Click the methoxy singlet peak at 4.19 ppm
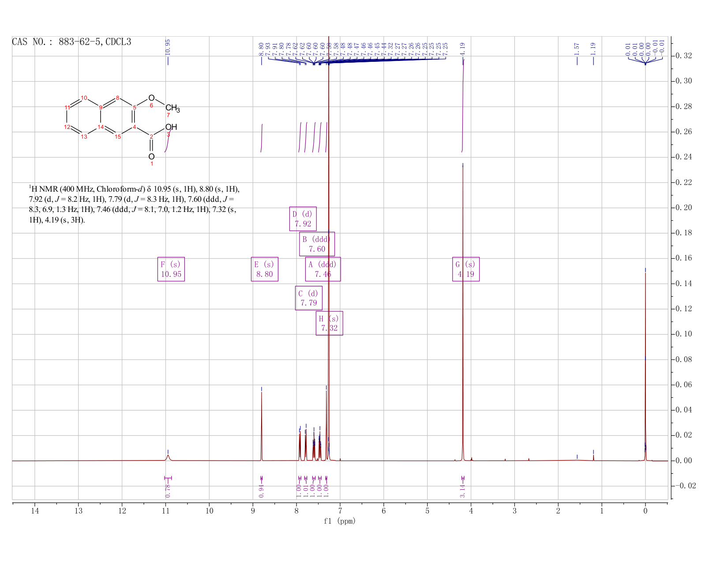Viewport: 728px width, 563px height. pos(463,309)
